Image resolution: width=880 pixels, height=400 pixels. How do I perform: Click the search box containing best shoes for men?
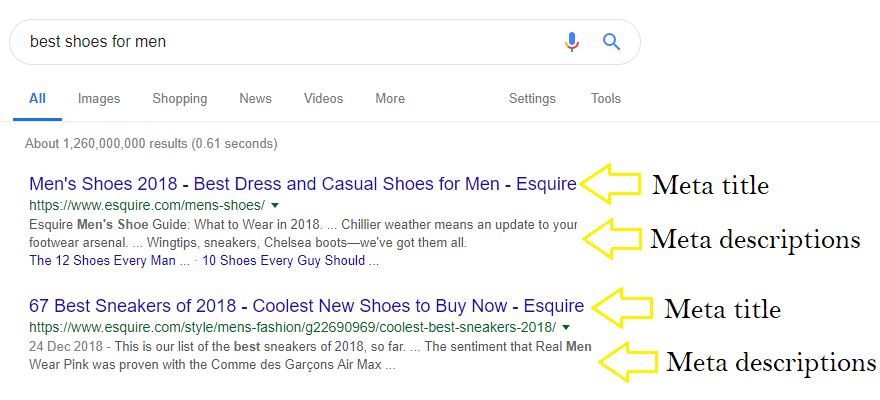click(324, 42)
